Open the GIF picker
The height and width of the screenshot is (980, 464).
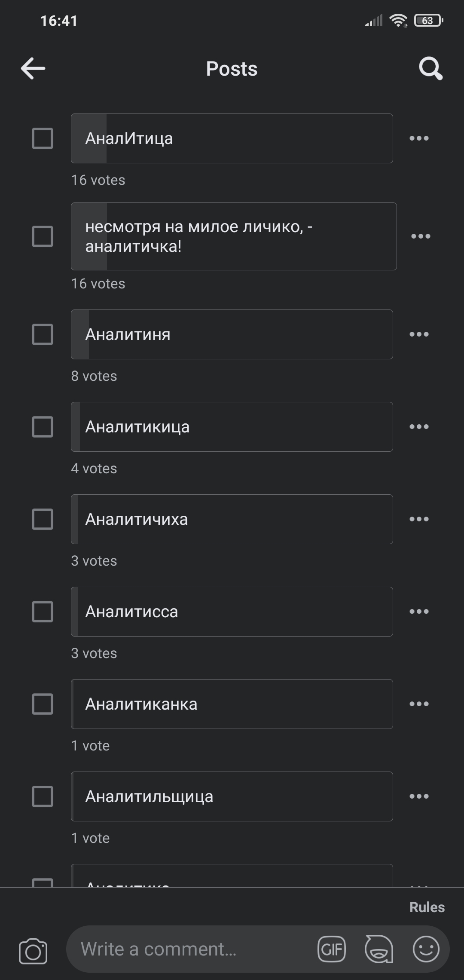332,949
